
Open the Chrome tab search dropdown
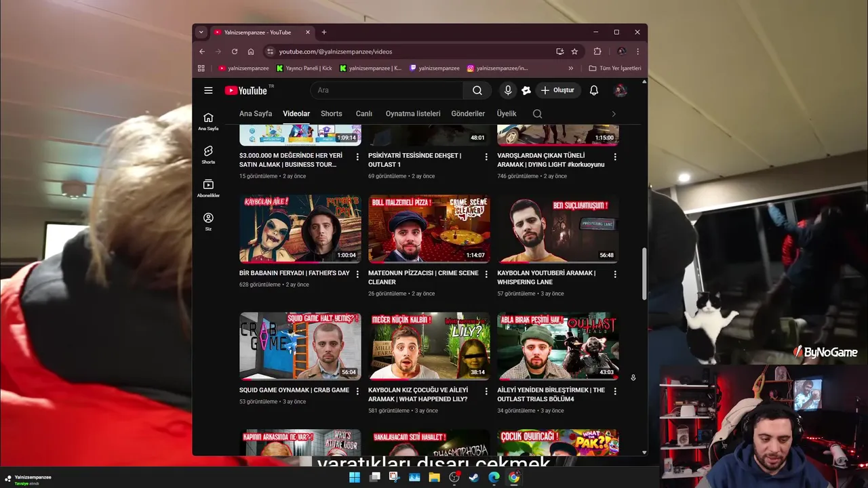tap(201, 32)
